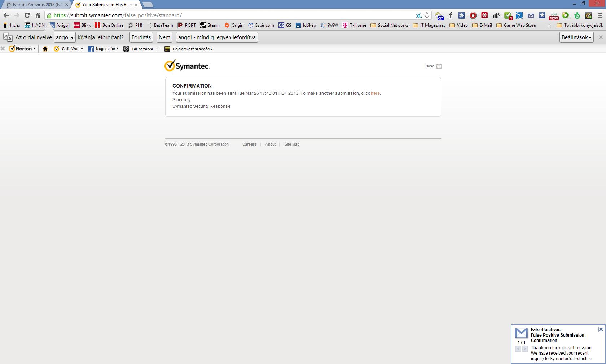The height and width of the screenshot is (364, 606).
Task: Show more bookmarks with the chevron
Action: click(549, 25)
